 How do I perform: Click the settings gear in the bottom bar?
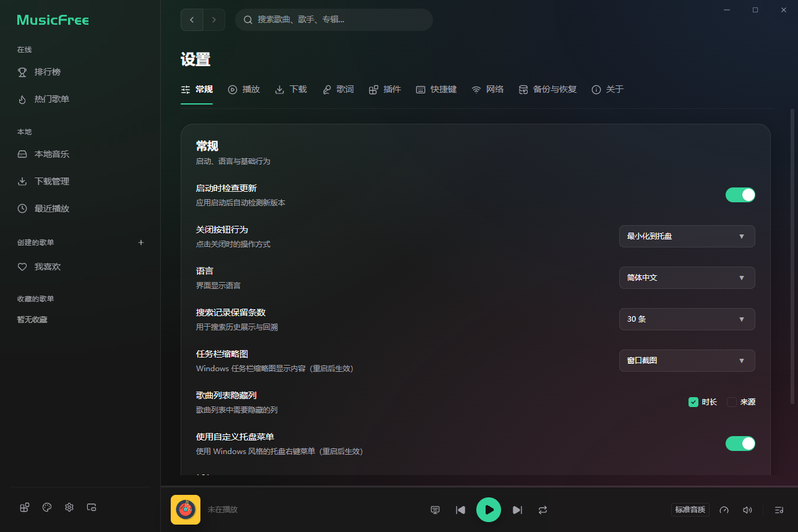69,507
